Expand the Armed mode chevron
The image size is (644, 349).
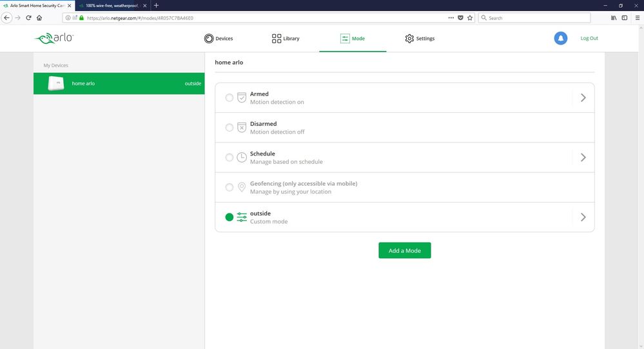583,98
